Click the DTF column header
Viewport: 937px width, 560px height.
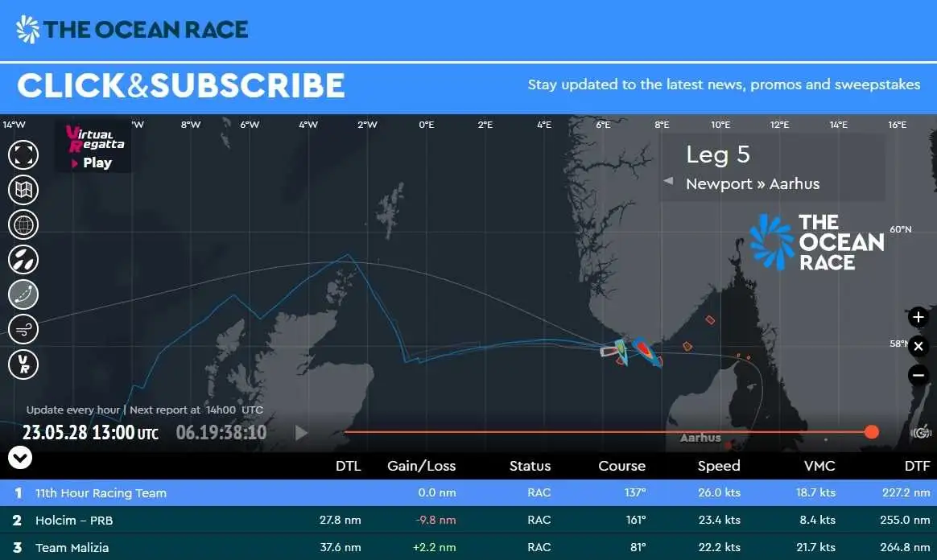[x=918, y=466]
